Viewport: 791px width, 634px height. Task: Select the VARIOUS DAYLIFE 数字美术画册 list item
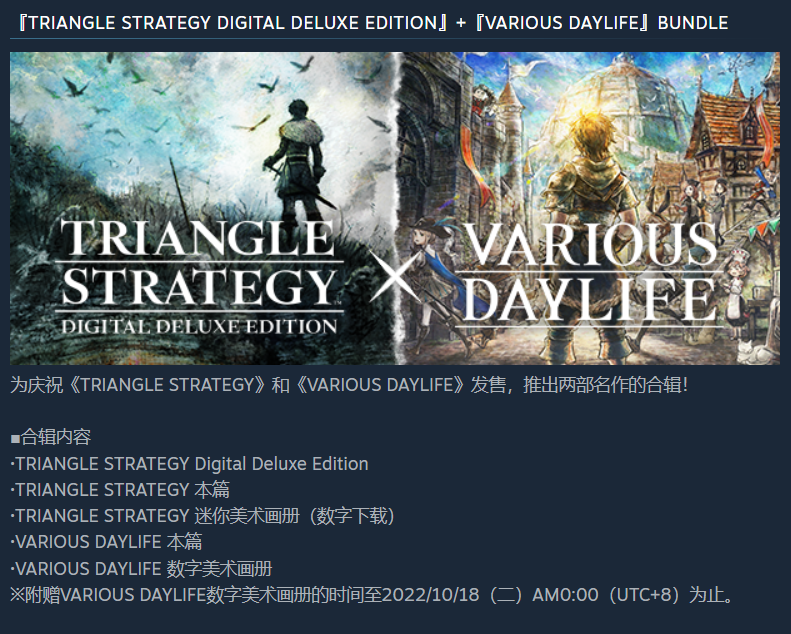[x=141, y=569]
